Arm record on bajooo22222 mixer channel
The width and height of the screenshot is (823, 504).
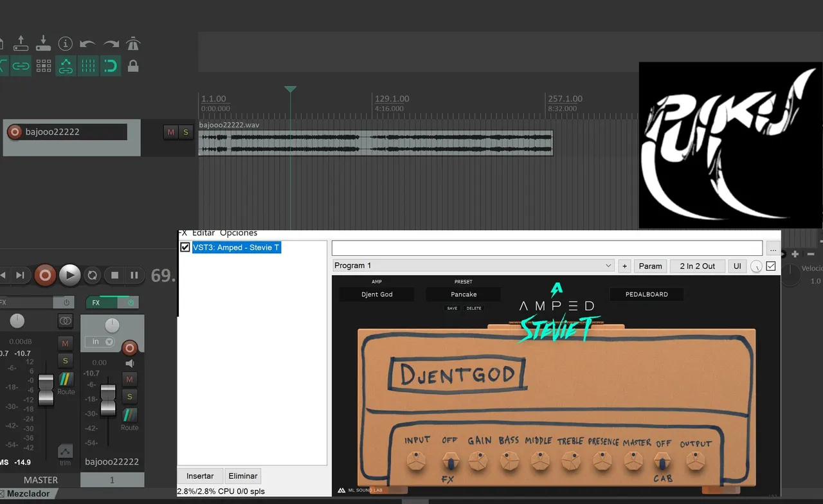click(130, 348)
